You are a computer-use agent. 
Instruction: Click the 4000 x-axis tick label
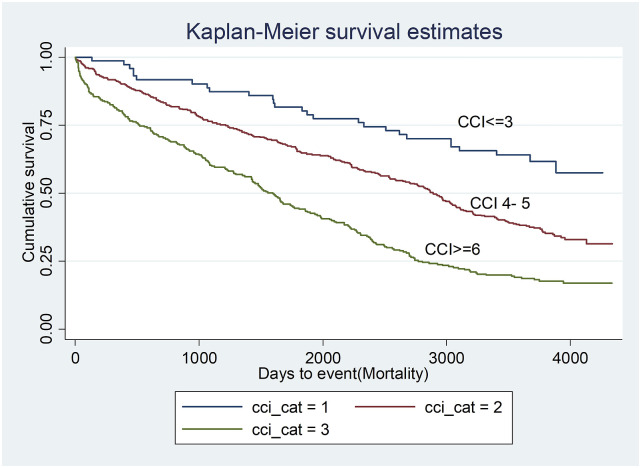[570, 355]
